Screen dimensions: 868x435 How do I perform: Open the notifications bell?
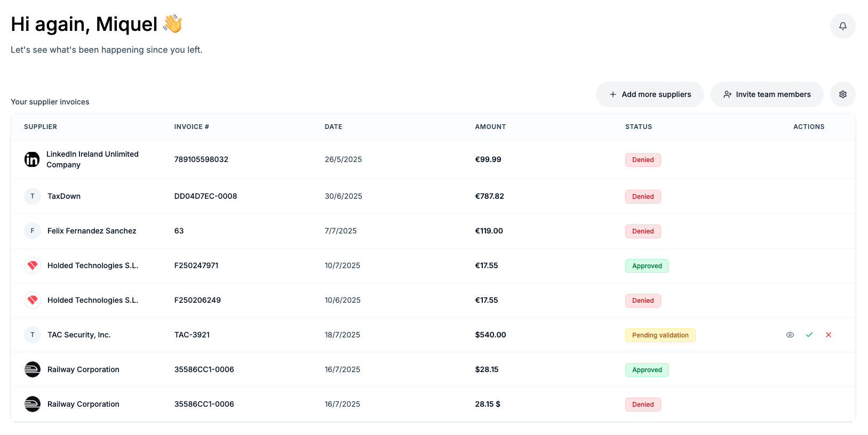pos(842,26)
